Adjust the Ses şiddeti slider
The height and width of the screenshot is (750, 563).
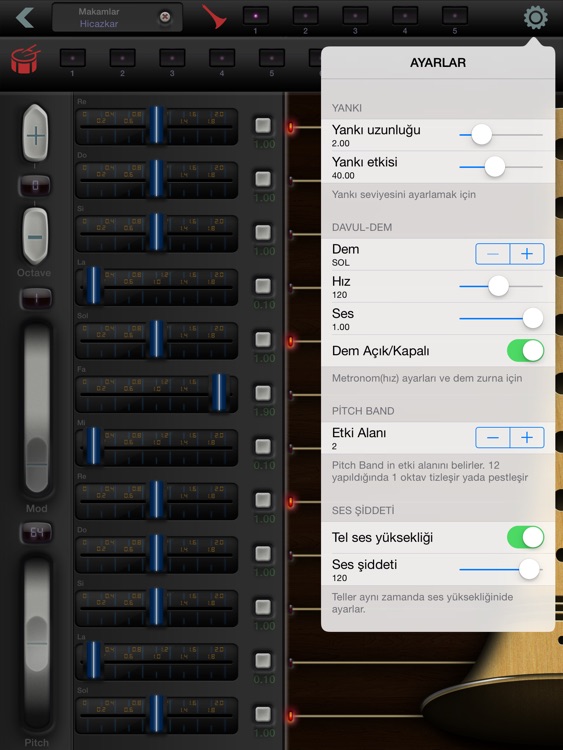coord(500,569)
